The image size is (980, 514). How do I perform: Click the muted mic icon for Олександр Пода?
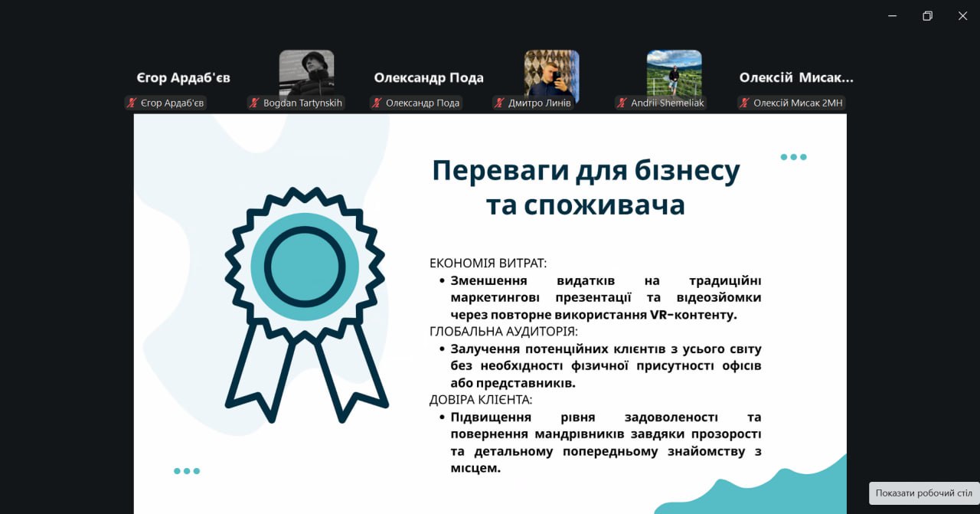pos(377,103)
